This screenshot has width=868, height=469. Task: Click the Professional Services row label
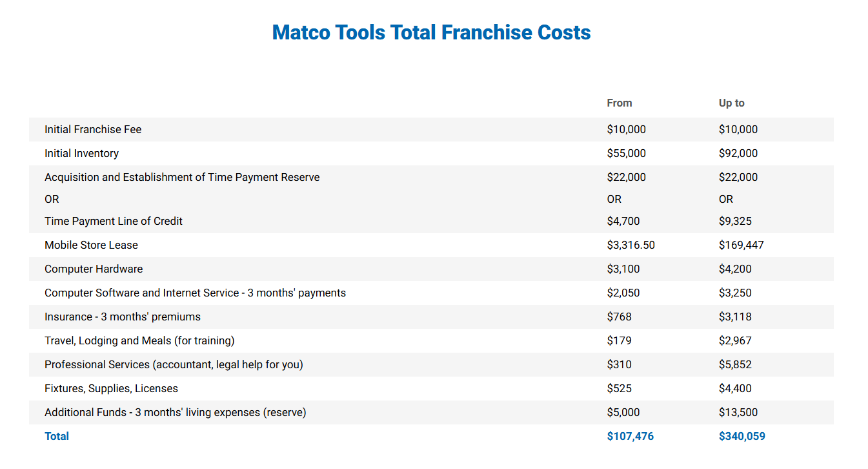click(x=174, y=364)
